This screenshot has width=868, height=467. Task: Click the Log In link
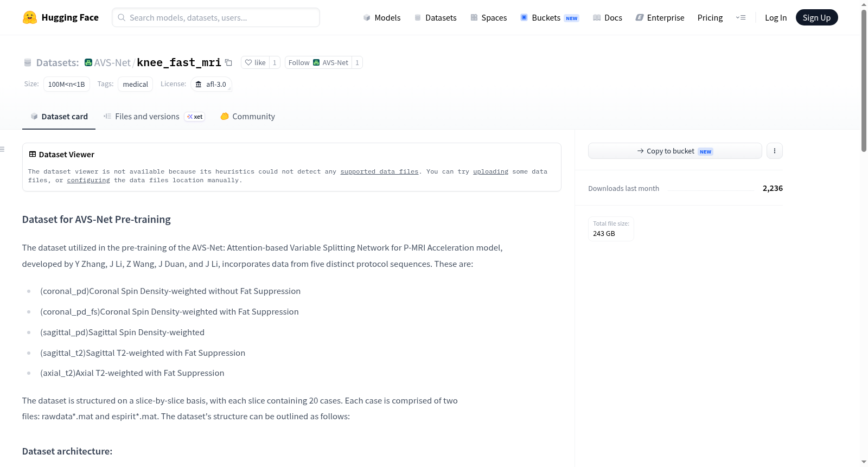point(776,17)
